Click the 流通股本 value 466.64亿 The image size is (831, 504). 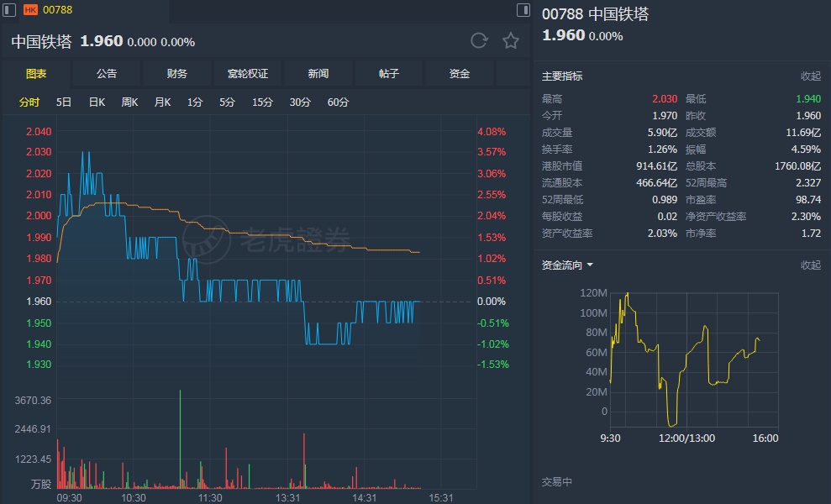pos(656,183)
